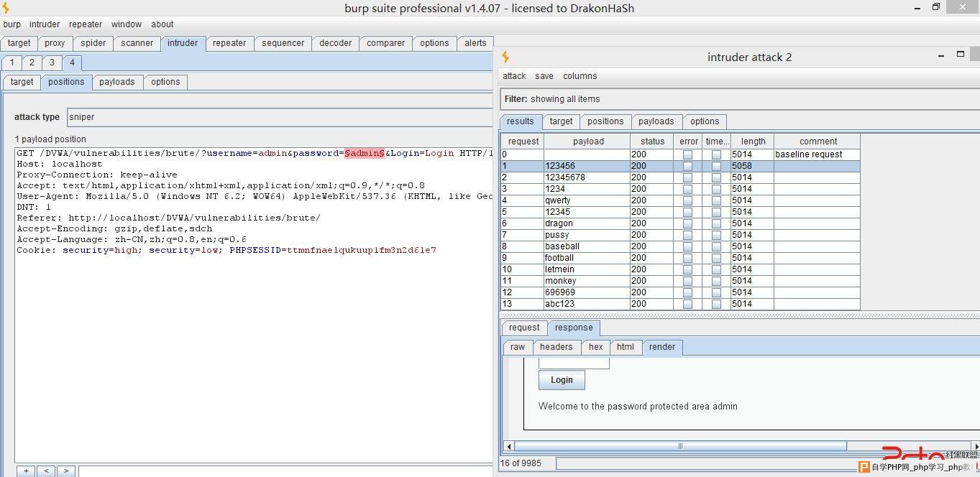Click the horizontal scrollbar of rendered response
The image size is (980, 477).
(x=680, y=446)
